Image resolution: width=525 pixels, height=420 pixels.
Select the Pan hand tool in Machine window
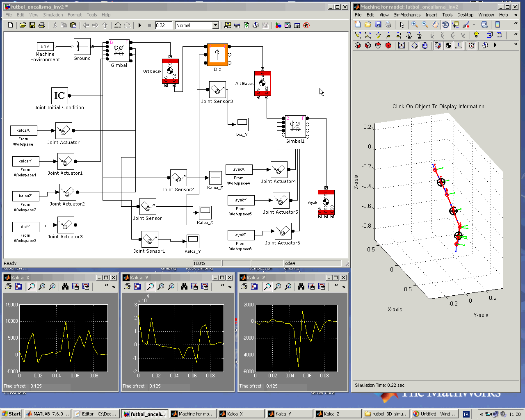click(x=435, y=25)
